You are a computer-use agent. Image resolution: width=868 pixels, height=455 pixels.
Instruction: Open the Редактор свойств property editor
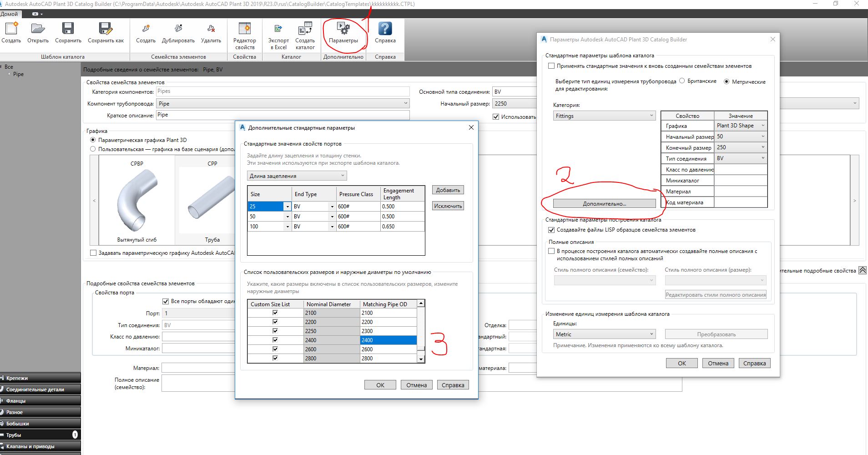click(245, 29)
